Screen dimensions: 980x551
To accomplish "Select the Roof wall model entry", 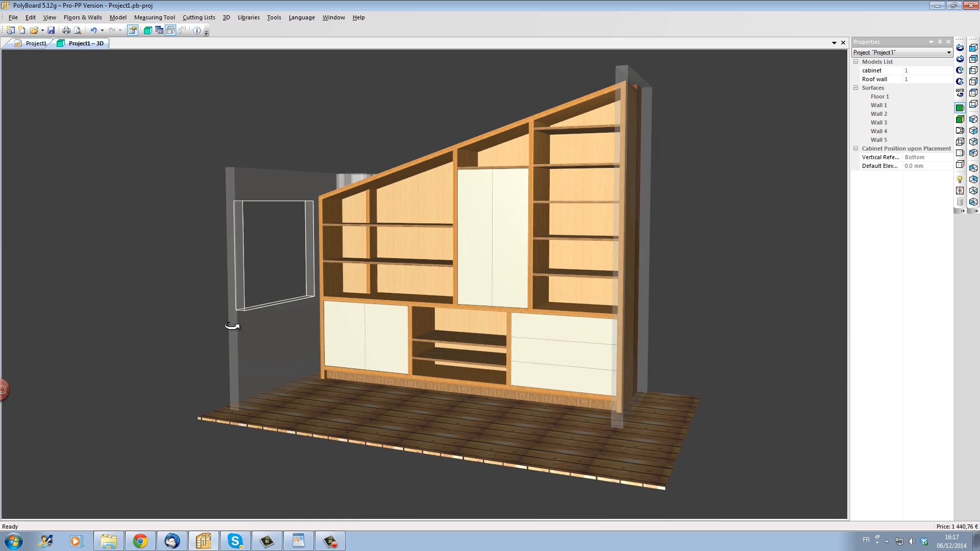I will point(875,79).
